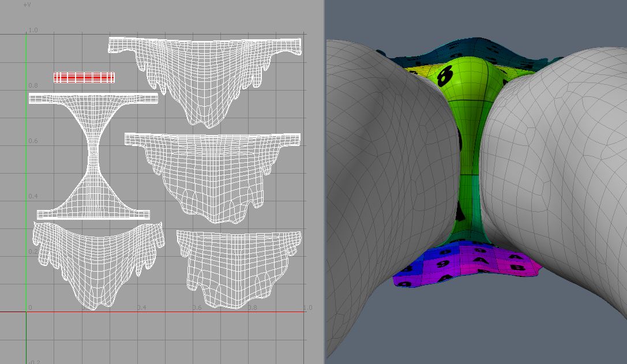The height and width of the screenshot is (364, 627).
Task: Click the UV origin where axes cross
Action: (x=26, y=312)
